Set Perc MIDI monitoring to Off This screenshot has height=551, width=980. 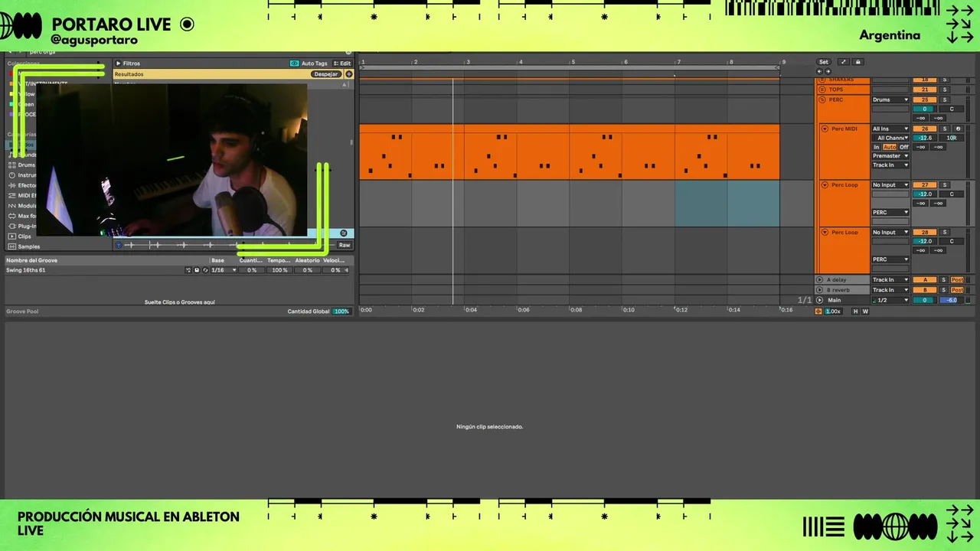903,147
